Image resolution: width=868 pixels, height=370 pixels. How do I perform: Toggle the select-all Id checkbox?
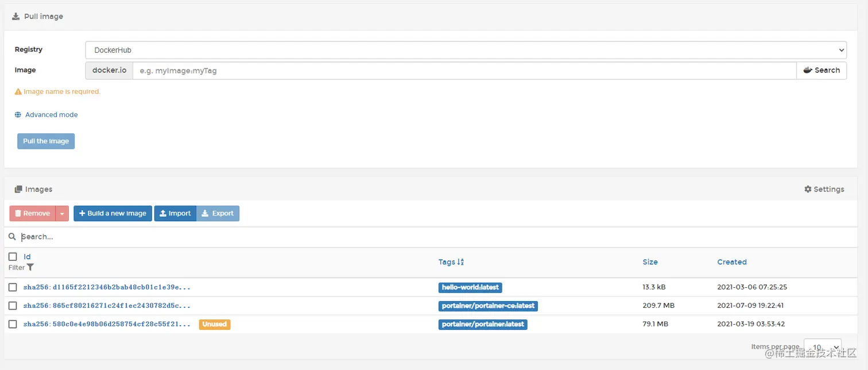[x=13, y=257]
